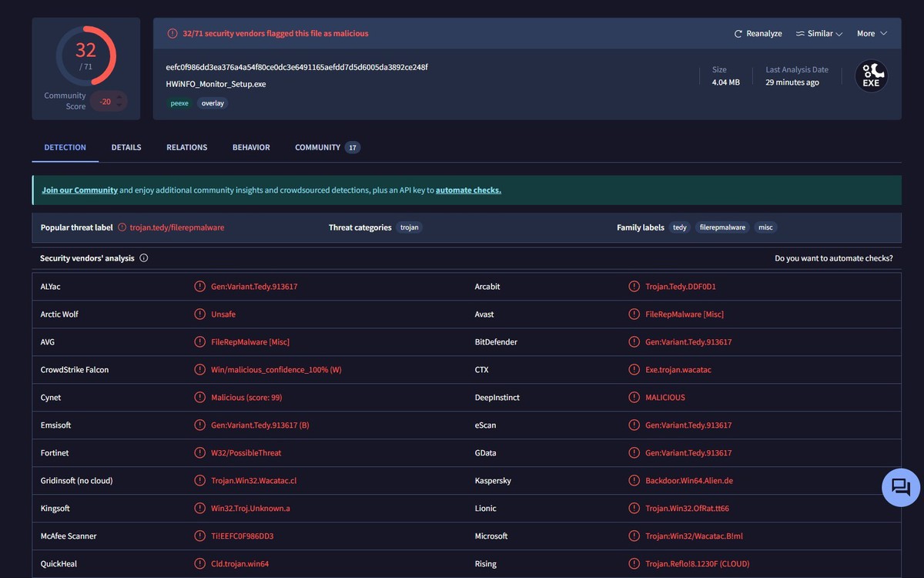The height and width of the screenshot is (578, 924).
Task: Vote down on the Community Score
Action: [119, 106]
